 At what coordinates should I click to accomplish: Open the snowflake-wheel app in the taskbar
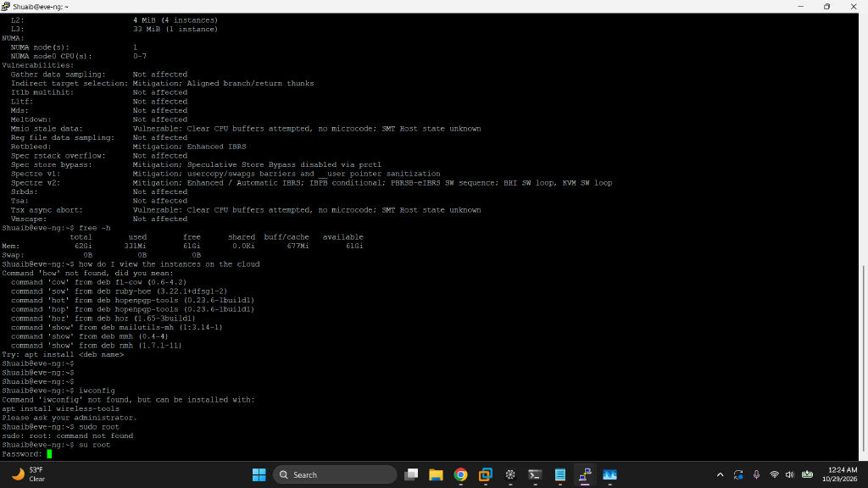[x=510, y=474]
